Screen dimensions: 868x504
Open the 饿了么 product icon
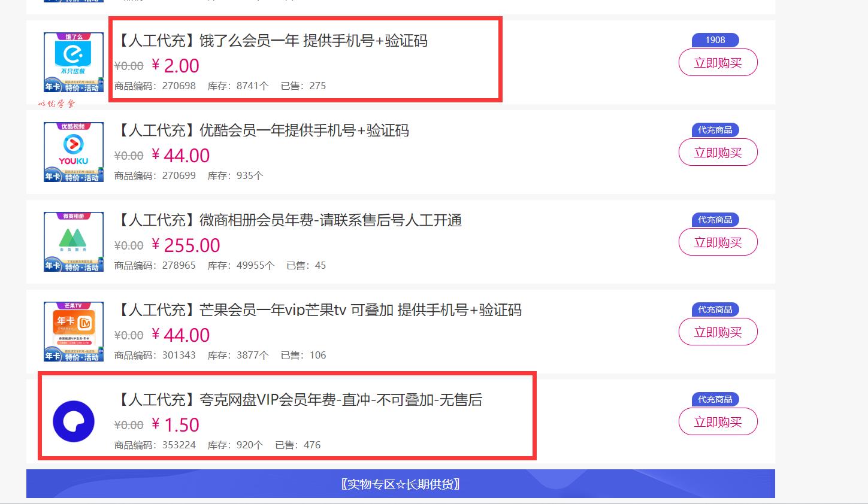[74, 62]
